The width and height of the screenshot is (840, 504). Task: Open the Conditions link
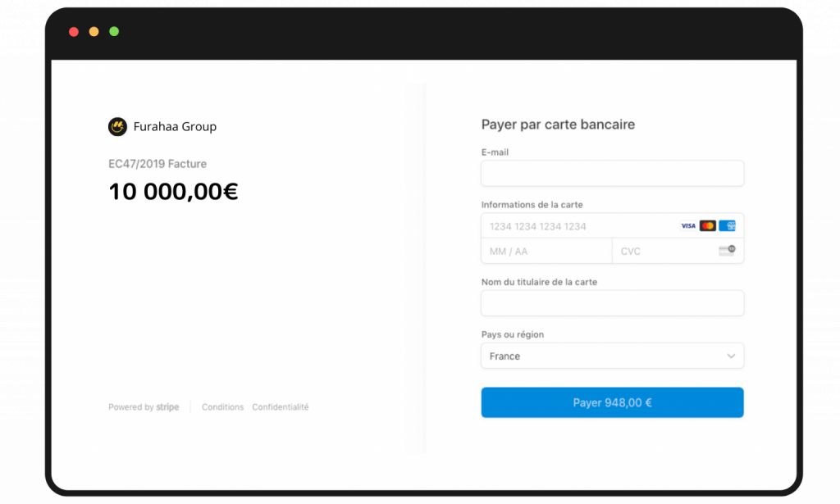[x=222, y=407]
